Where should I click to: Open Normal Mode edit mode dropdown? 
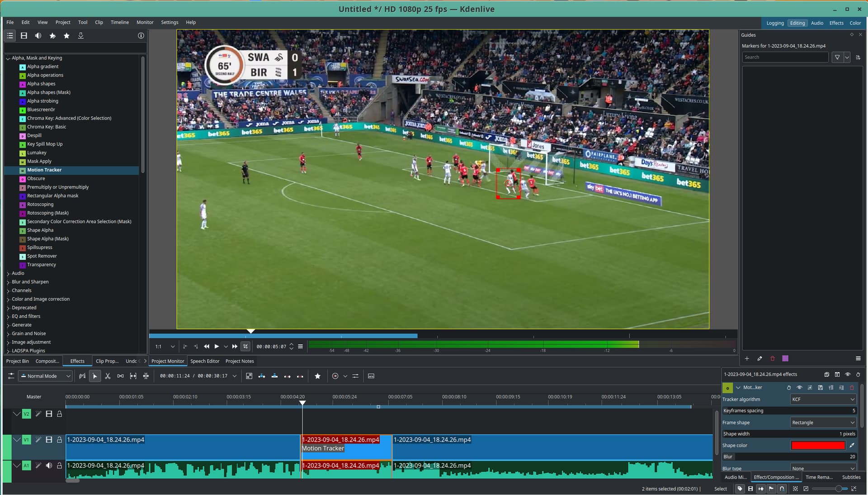[x=45, y=376]
